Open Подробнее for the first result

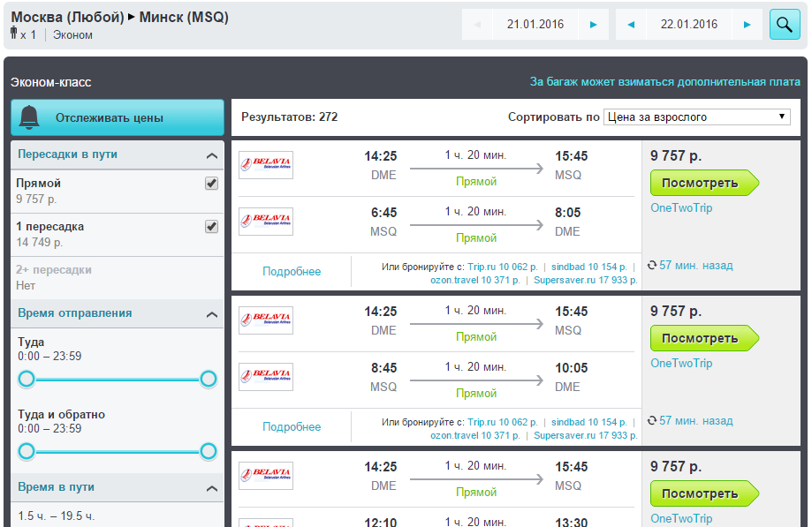click(292, 272)
